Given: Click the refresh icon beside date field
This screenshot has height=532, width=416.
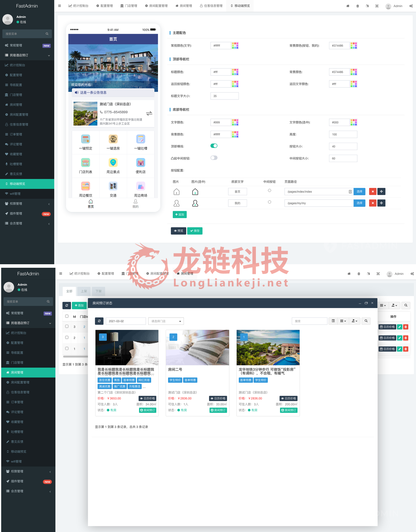Looking at the screenshot, I should [x=99, y=321].
